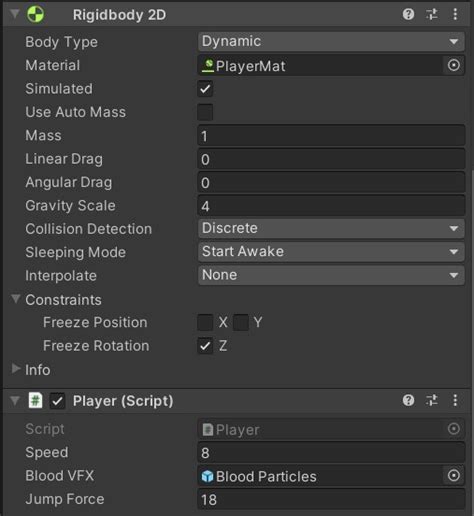
Task: Open the Sleeping Mode dropdown
Action: pos(331,252)
